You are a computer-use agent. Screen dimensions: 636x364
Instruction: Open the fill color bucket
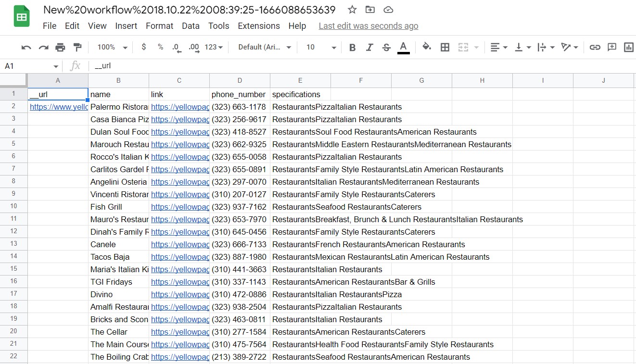tap(426, 47)
